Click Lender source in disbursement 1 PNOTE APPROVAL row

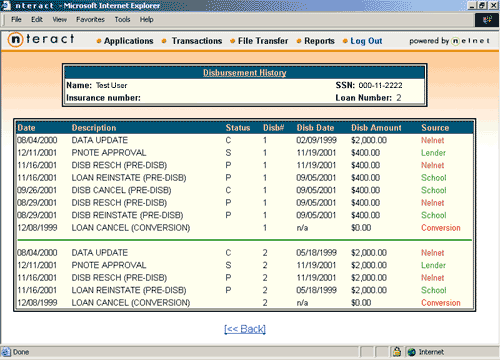click(433, 153)
